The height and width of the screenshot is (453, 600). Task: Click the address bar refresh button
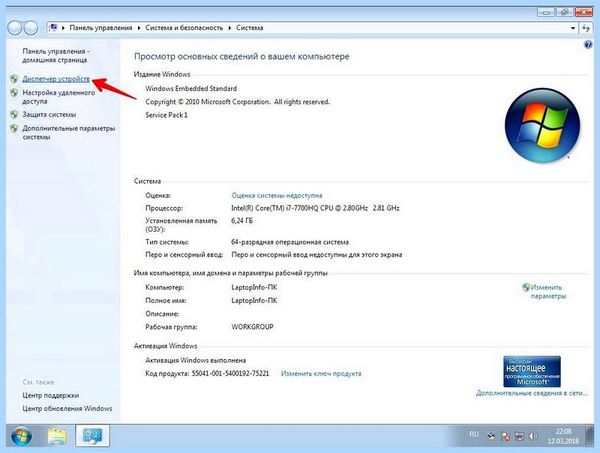tap(586, 28)
